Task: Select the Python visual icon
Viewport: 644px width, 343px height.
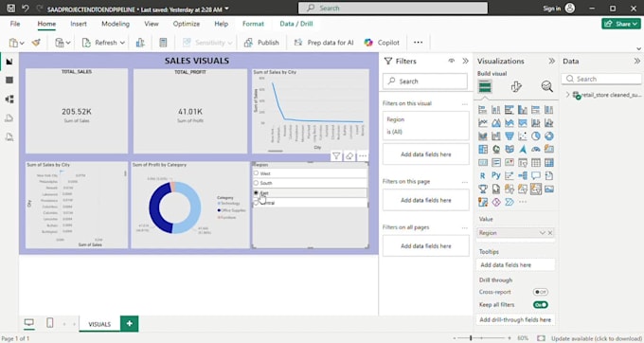Action: click(x=496, y=176)
